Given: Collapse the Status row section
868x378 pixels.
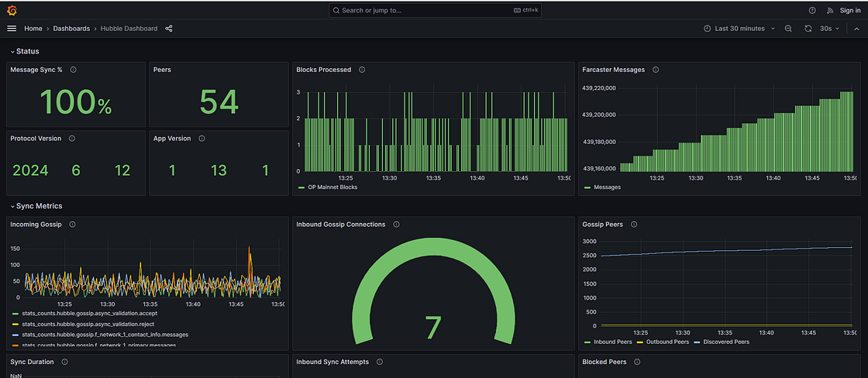Looking at the screenshot, I should 28,51.
